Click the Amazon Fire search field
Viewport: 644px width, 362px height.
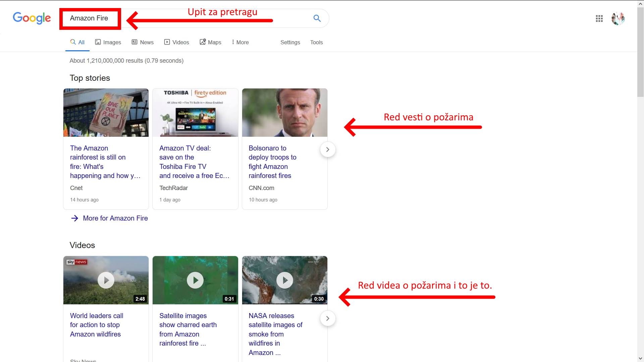89,18
